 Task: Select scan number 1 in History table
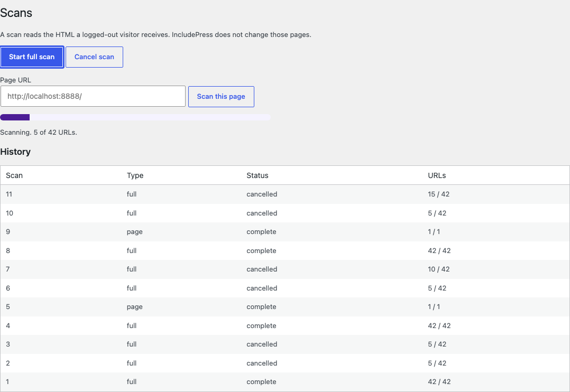(x=7, y=381)
